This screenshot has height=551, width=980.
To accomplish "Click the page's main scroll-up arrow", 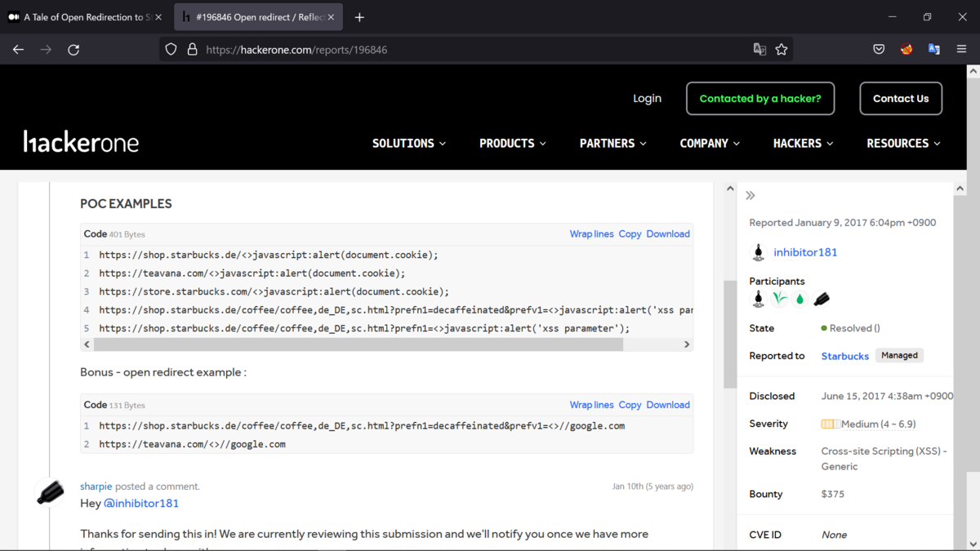I will click(x=973, y=71).
